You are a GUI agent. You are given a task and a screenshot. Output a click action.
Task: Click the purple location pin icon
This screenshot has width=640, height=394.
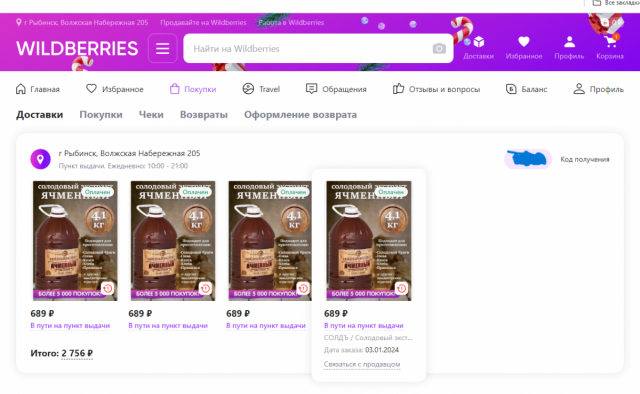coord(40,159)
